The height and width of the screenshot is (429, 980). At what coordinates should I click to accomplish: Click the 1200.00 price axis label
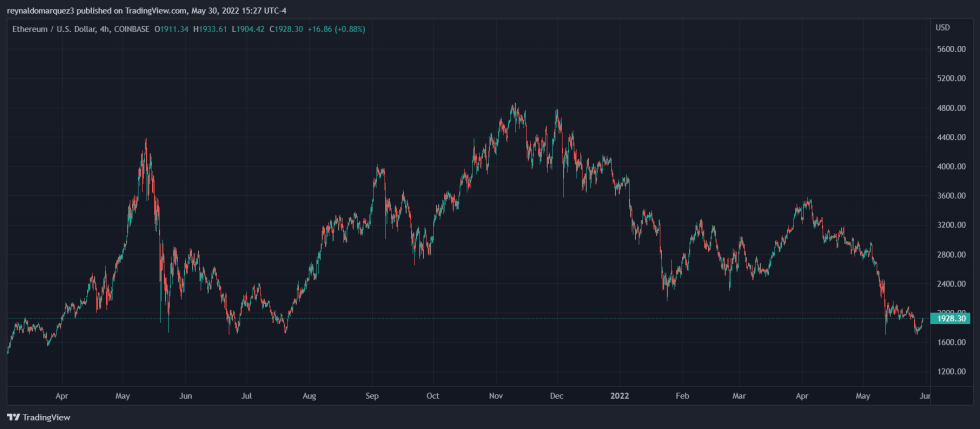pyautogui.click(x=949, y=371)
